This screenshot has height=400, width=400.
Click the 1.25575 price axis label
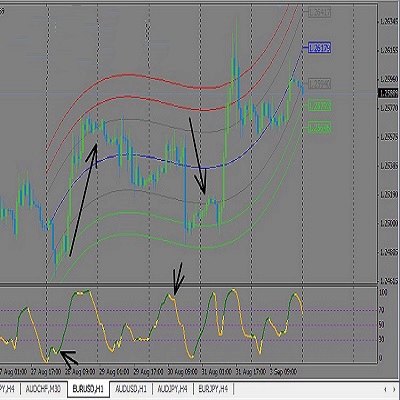coord(389,137)
